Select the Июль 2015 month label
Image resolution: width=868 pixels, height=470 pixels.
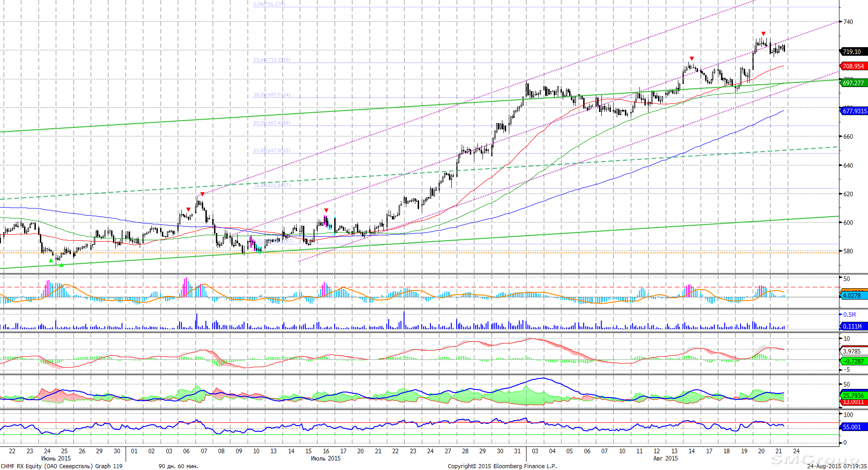pyautogui.click(x=326, y=458)
